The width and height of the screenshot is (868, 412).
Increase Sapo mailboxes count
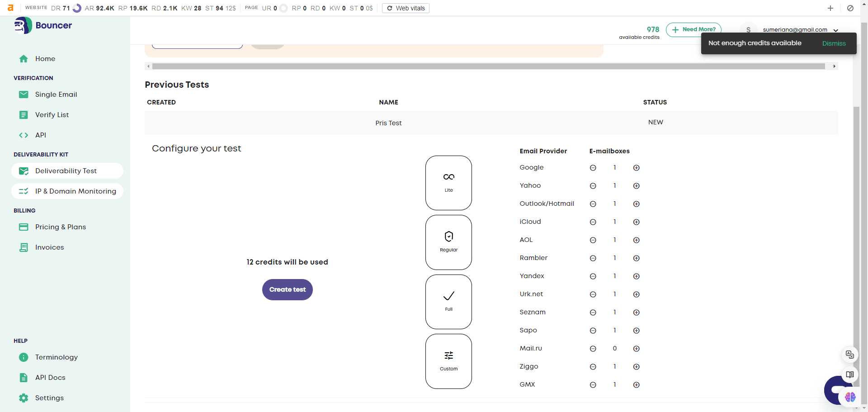click(637, 331)
